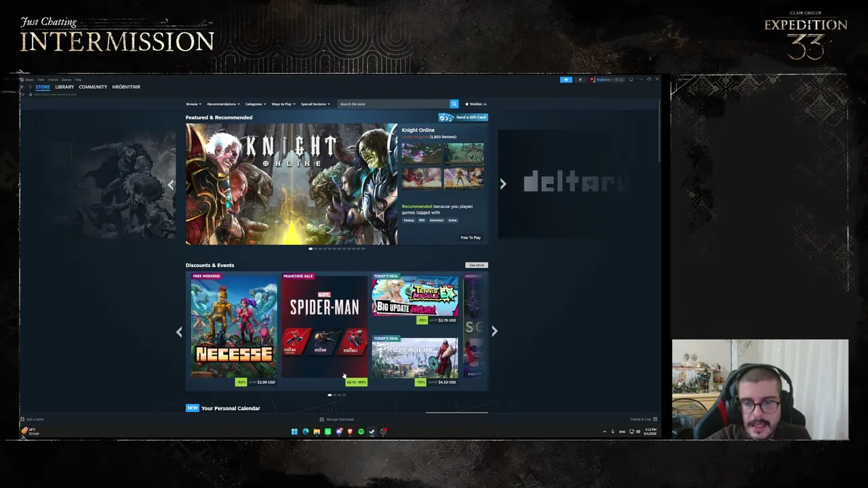Expand the Categories store menu
868x488 pixels.
click(255, 104)
